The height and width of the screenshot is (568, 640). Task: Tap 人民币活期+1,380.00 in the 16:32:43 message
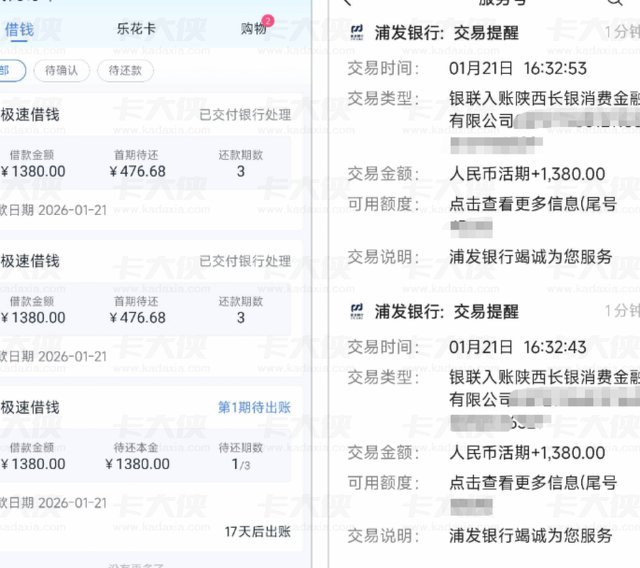coord(527,453)
